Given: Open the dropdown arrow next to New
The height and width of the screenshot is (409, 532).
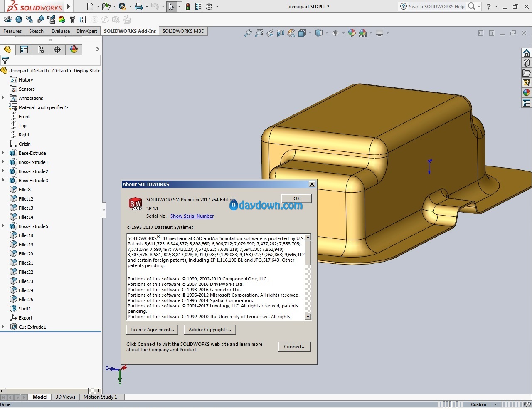Looking at the screenshot, I should (98, 7).
